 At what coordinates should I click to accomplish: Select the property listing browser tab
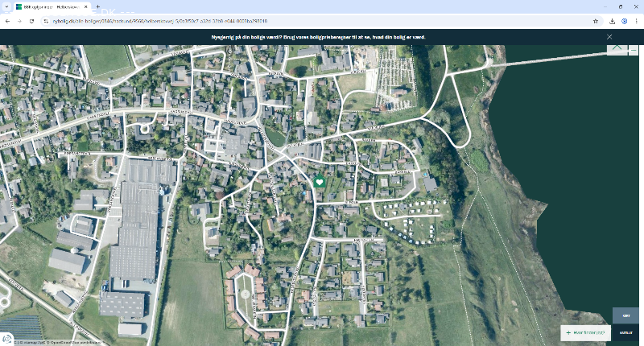coord(48,6)
